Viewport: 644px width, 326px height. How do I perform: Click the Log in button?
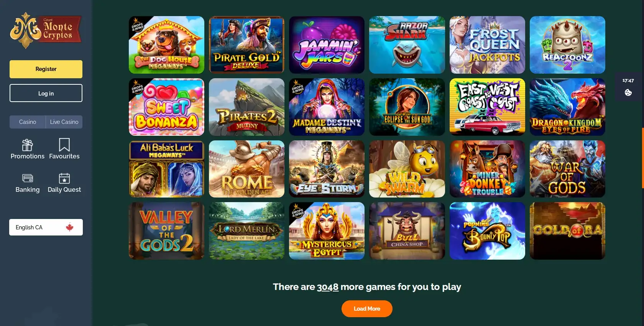[46, 93]
